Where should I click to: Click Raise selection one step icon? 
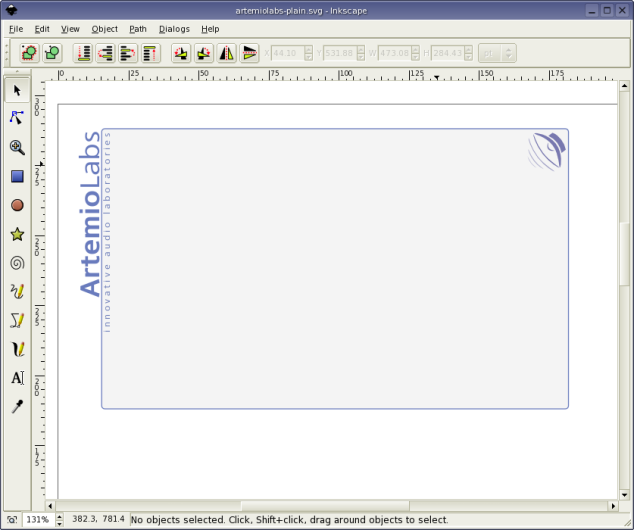click(128, 53)
